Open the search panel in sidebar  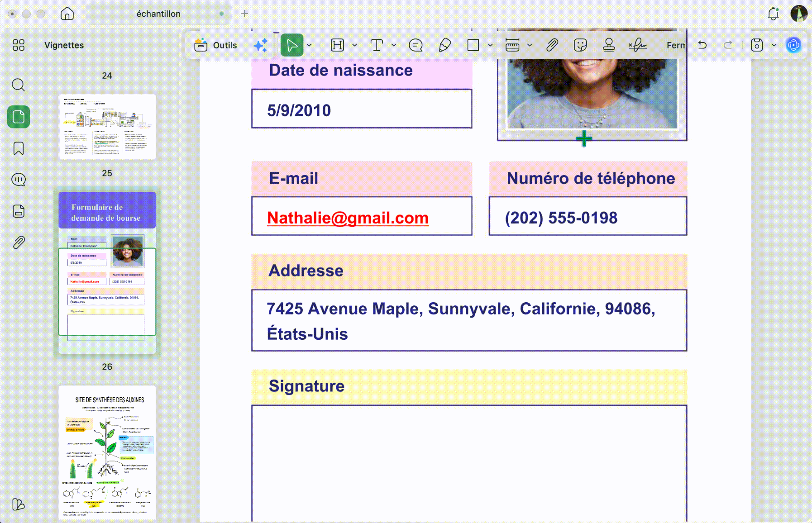[19, 85]
